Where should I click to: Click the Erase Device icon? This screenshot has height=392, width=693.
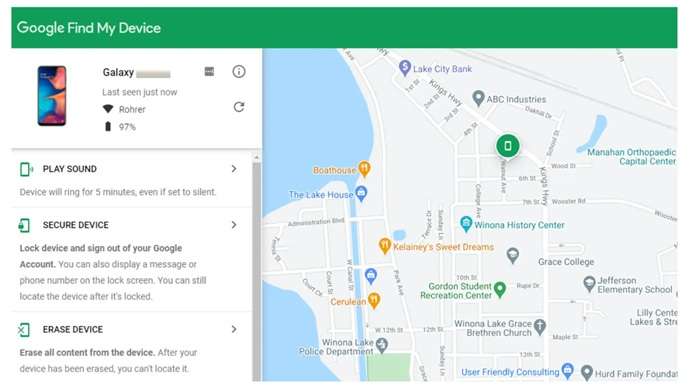[24, 330]
